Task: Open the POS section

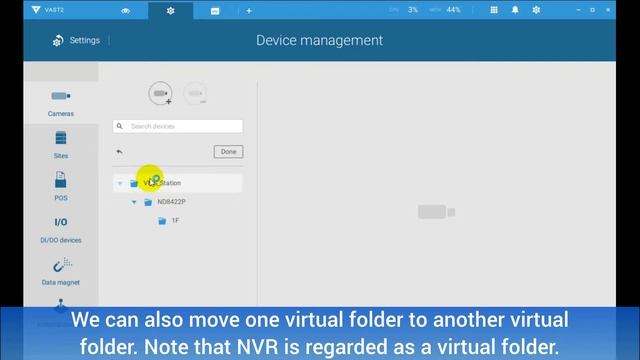Action: click(61, 187)
